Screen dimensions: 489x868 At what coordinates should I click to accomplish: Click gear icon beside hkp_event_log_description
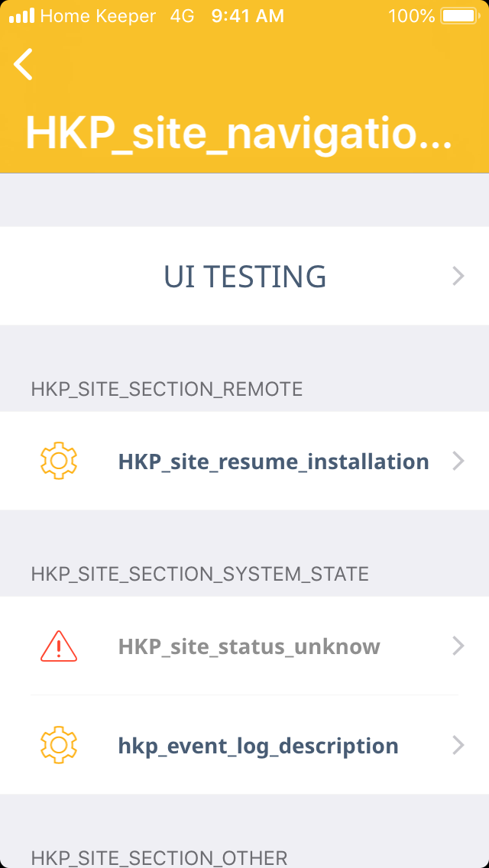tap(59, 745)
